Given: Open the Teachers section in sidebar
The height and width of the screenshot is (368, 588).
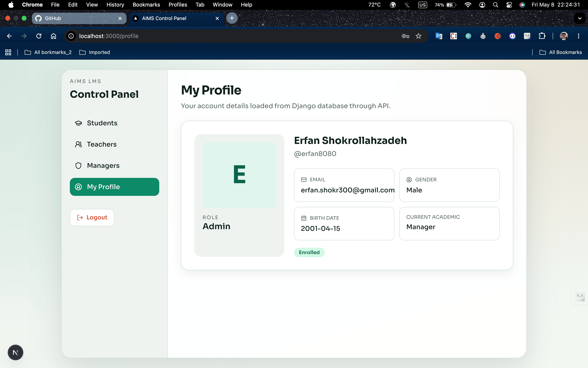Looking at the screenshot, I should [x=115, y=144].
